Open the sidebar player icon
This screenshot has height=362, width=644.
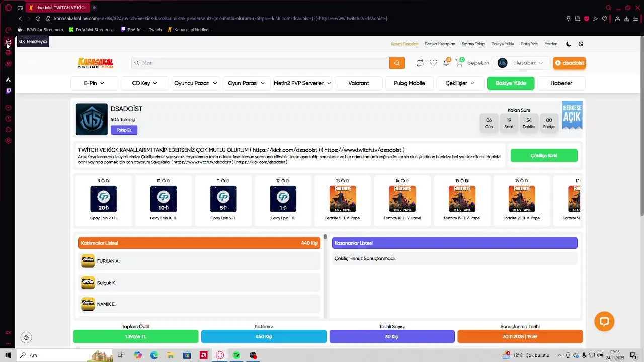click(8, 108)
